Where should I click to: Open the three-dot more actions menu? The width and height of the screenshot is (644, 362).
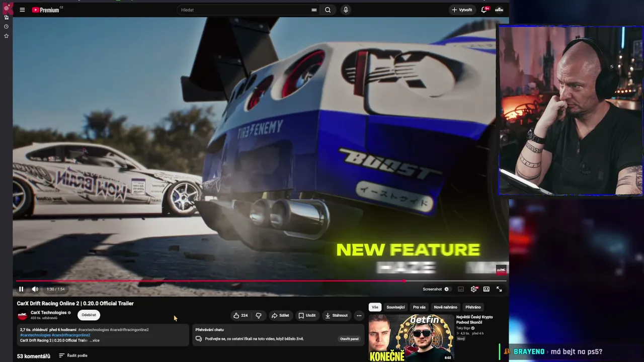click(x=359, y=316)
